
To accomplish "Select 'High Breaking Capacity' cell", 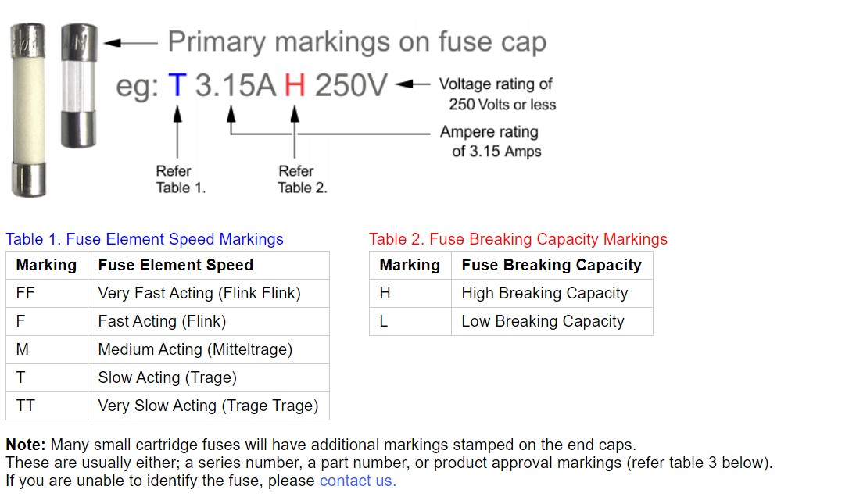I will click(552, 294).
